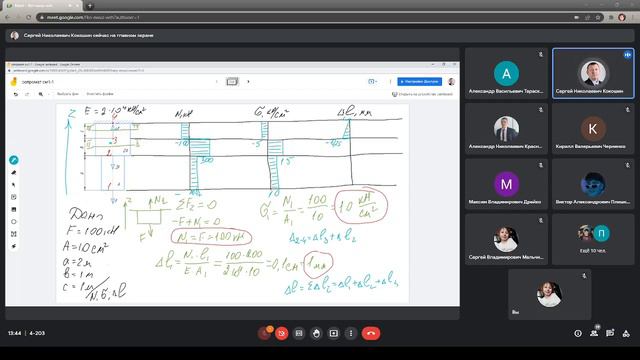Toggle the microphone button in Meet

[x=264, y=333]
